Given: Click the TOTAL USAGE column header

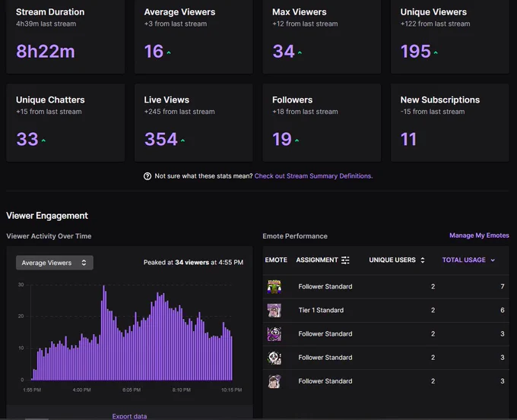Looking at the screenshot, I should coord(464,260).
